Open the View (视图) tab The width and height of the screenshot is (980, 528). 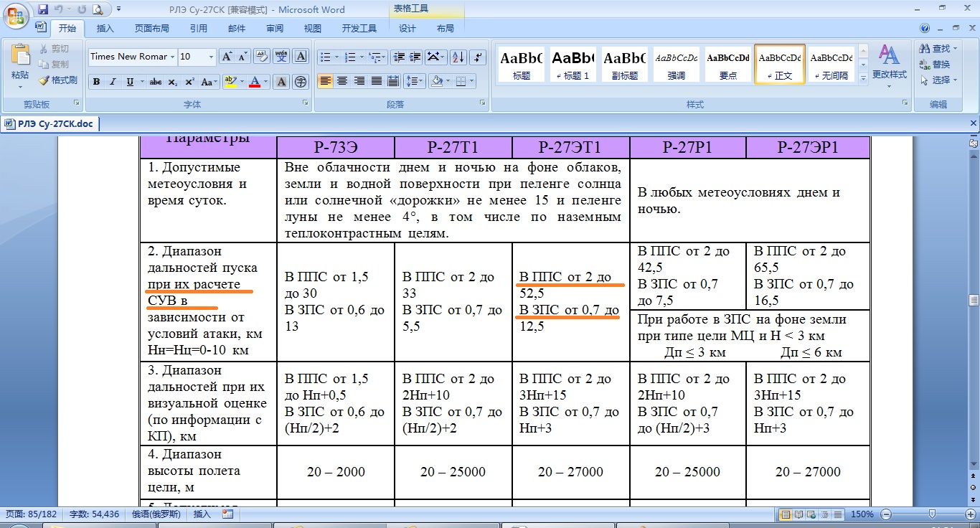coord(312,29)
